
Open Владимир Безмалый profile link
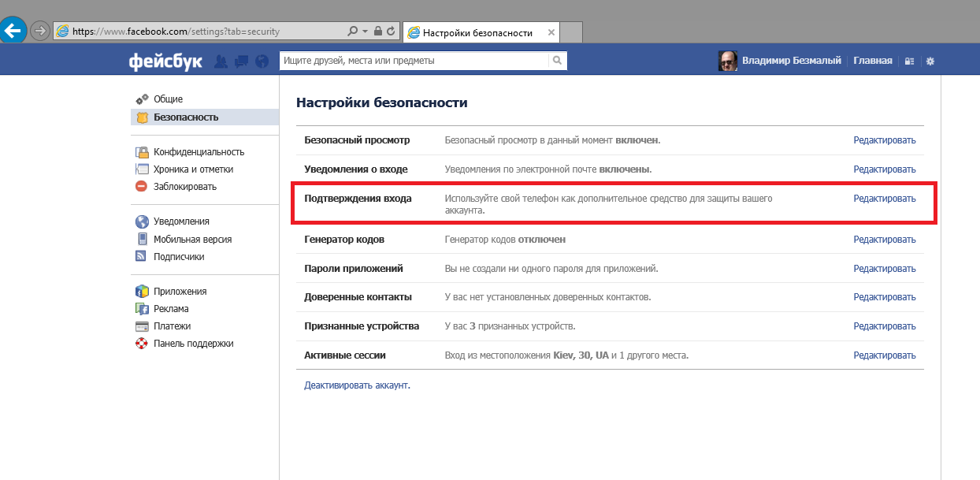coord(792,61)
